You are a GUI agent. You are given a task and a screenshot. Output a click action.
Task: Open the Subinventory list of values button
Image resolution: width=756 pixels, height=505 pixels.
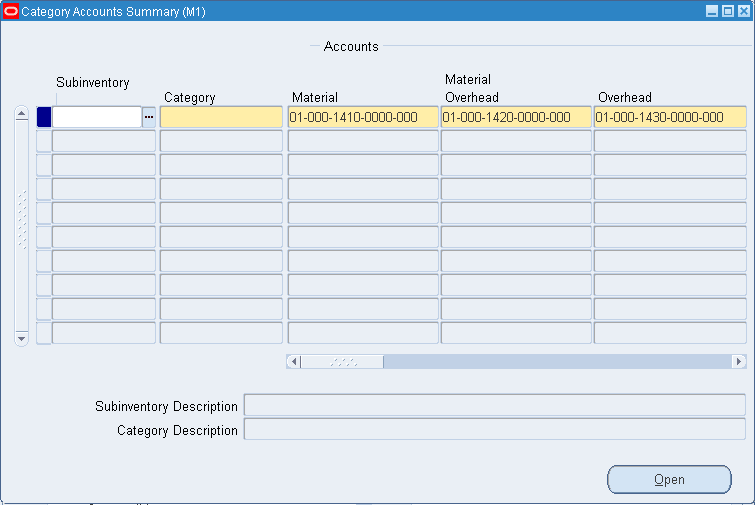click(149, 117)
